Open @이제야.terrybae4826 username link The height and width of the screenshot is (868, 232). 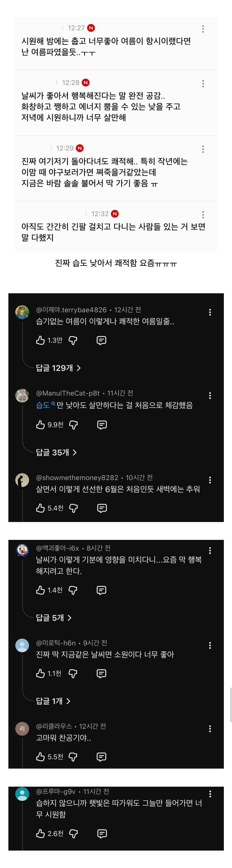tap(71, 310)
